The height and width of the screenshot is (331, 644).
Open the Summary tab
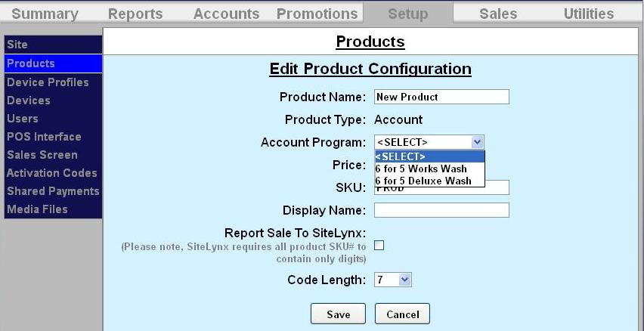(x=45, y=14)
